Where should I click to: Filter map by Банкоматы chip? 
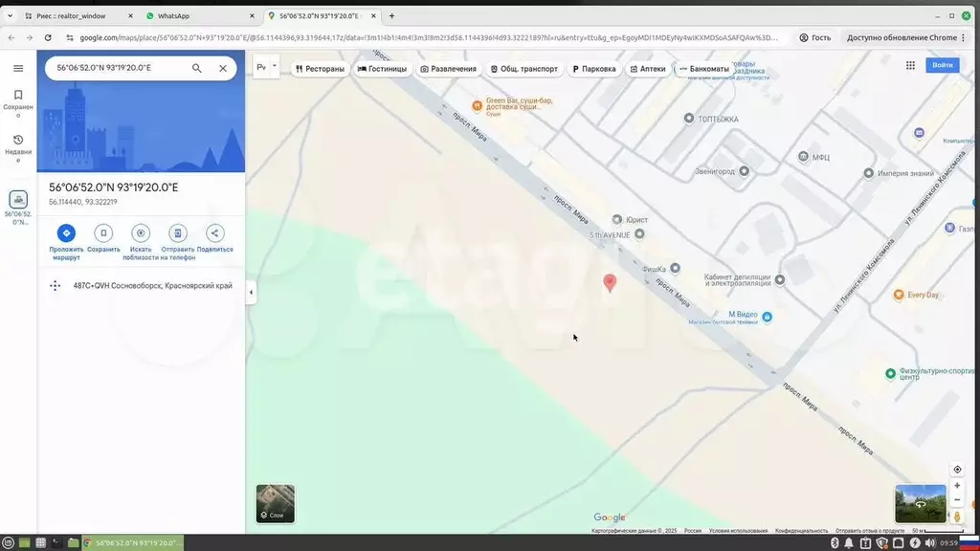click(x=704, y=69)
